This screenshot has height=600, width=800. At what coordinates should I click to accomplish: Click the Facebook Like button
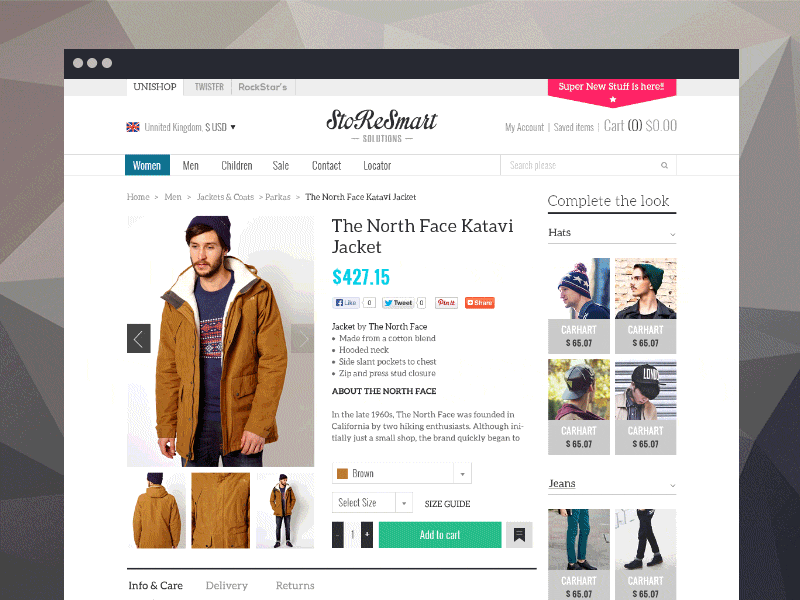[346, 303]
